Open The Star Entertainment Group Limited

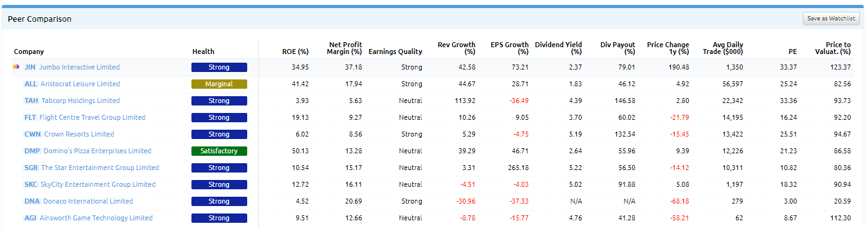[100, 168]
